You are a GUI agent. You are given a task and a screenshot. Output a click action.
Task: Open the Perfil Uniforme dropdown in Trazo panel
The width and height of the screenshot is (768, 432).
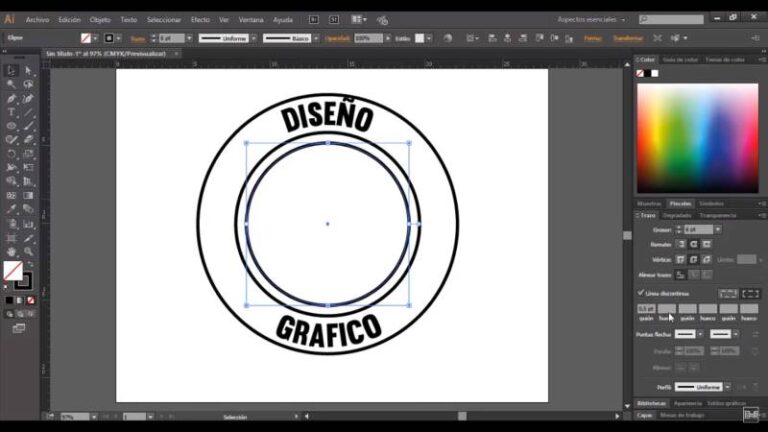[727, 387]
